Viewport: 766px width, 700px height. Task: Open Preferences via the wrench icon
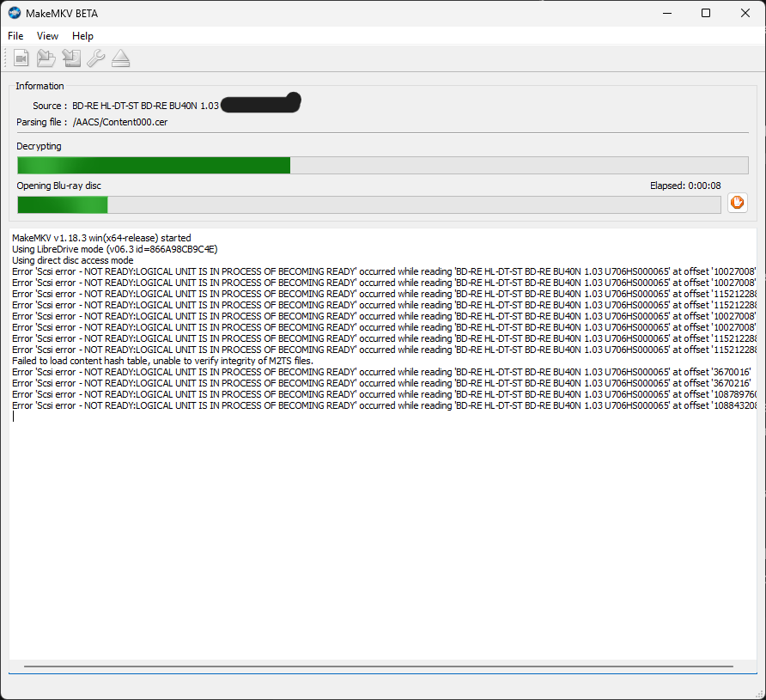pyautogui.click(x=95, y=58)
